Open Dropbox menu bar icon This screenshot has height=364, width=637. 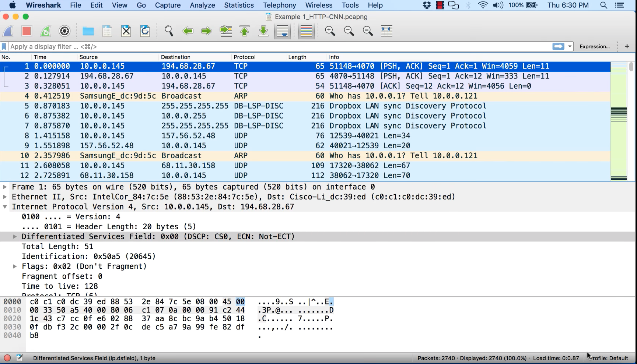pos(427,5)
